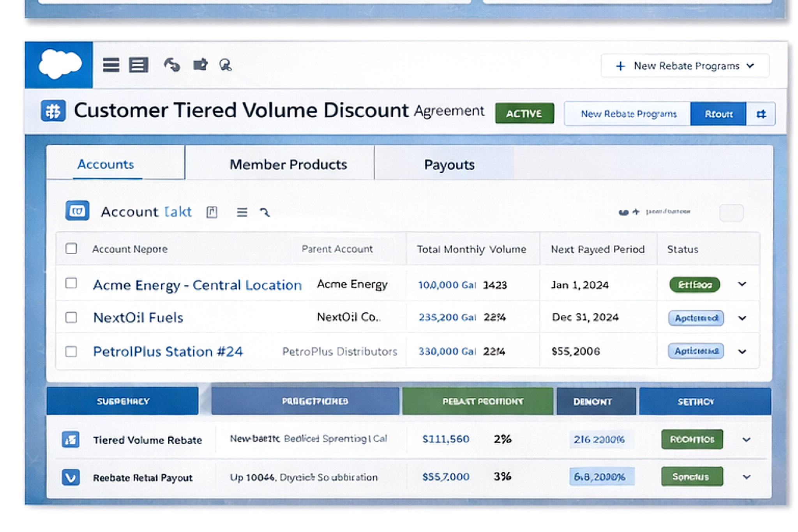
Task: Check the Acme Energy - Central Location checkbox
Action: [71, 283]
